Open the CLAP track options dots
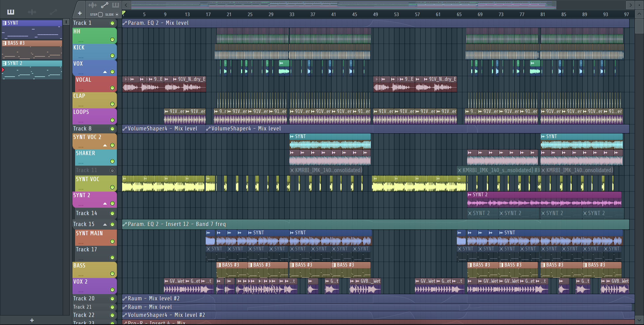The height and width of the screenshot is (325, 644). point(81,106)
